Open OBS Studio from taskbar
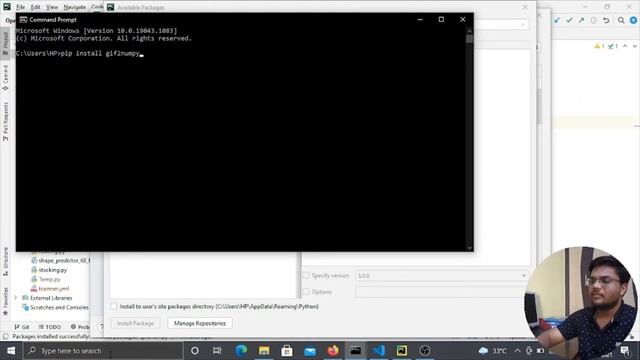640x360 pixels. [424, 351]
